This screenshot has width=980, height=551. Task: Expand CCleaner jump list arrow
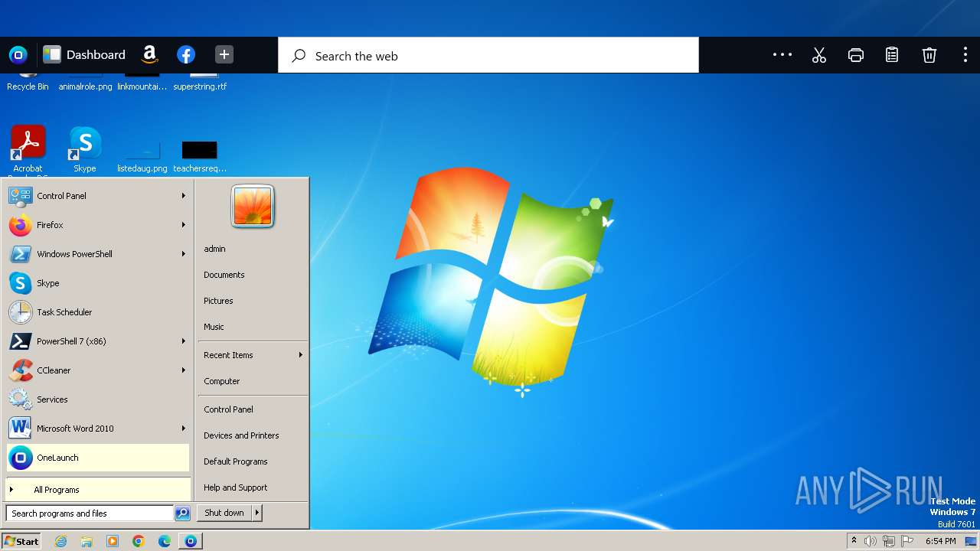(184, 370)
